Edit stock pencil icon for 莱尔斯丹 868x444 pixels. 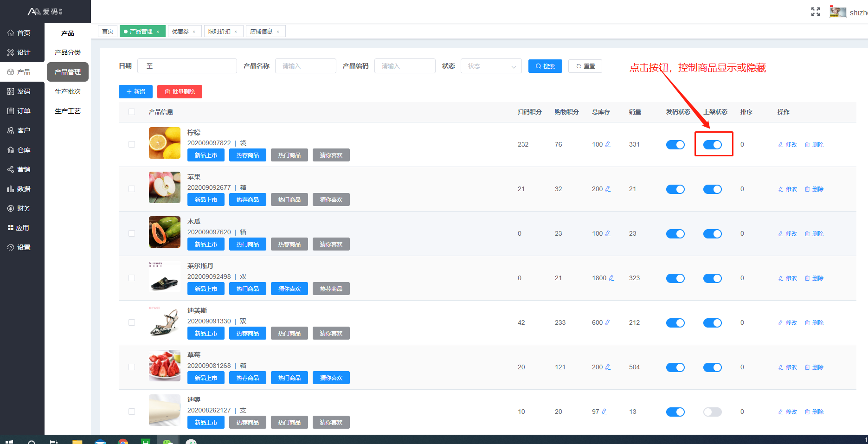611,278
